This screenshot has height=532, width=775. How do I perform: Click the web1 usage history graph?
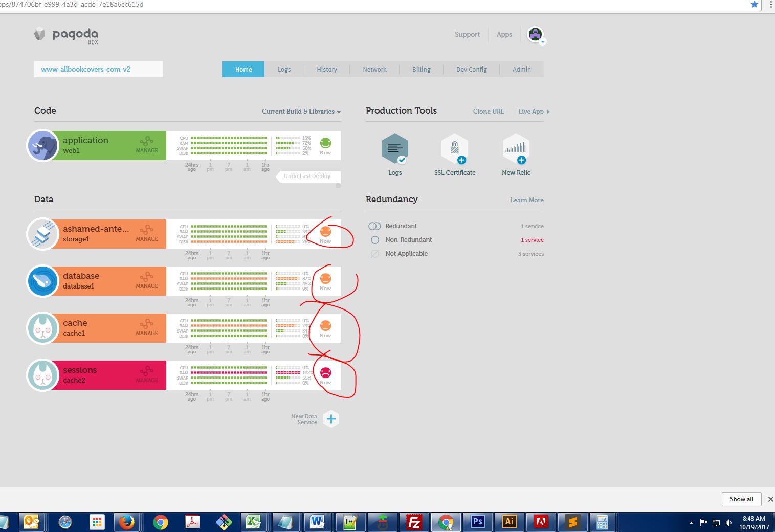229,146
